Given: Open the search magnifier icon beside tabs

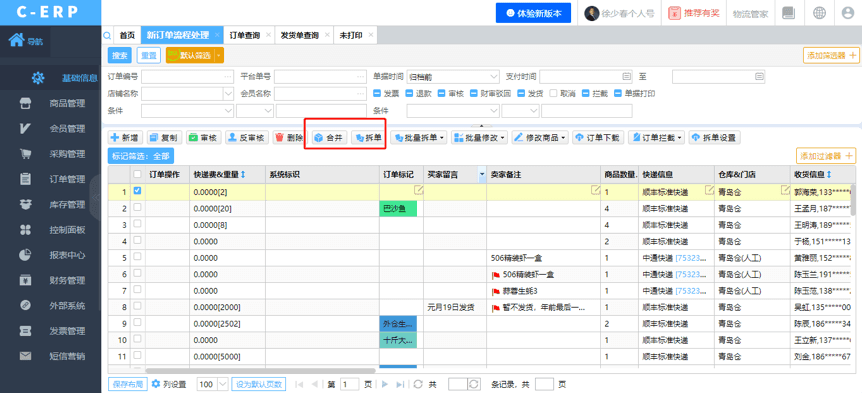Looking at the screenshot, I should coord(108,36).
